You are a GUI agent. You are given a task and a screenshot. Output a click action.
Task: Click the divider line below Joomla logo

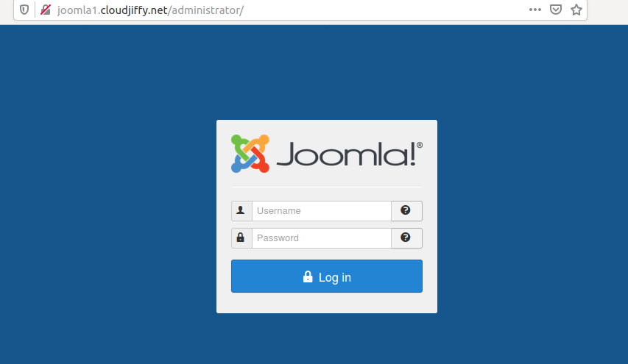coord(327,187)
